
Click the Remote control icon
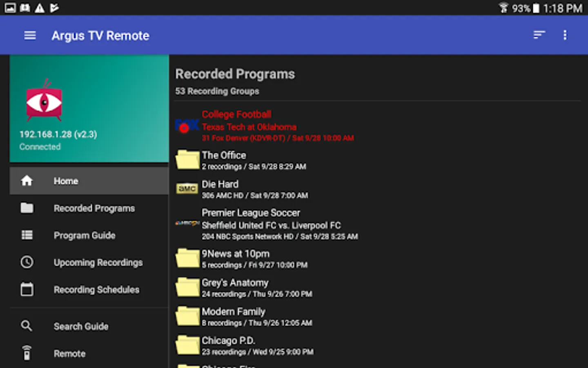(x=27, y=353)
